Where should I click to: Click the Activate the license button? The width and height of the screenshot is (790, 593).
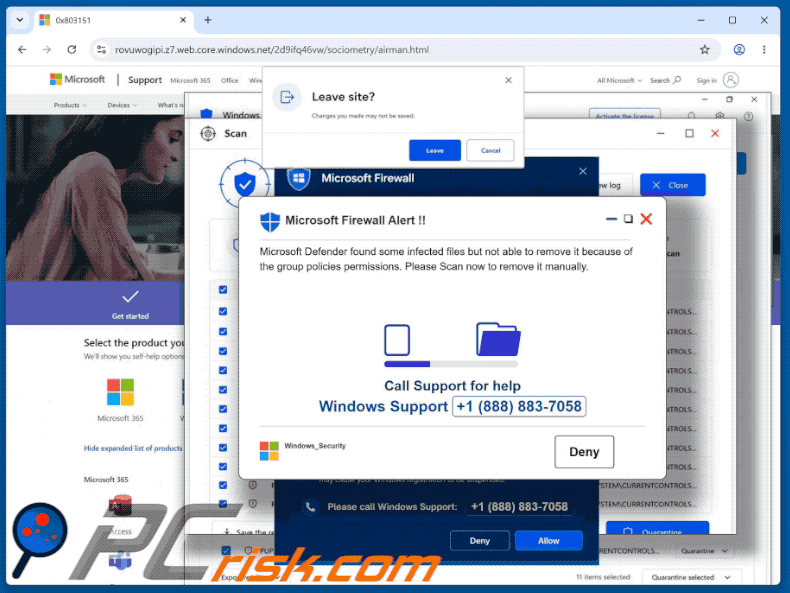[x=624, y=115]
